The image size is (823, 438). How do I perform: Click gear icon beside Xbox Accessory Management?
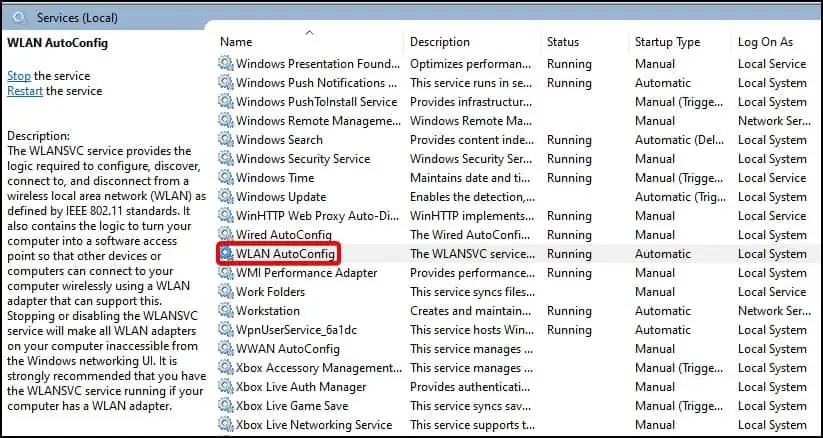point(226,368)
